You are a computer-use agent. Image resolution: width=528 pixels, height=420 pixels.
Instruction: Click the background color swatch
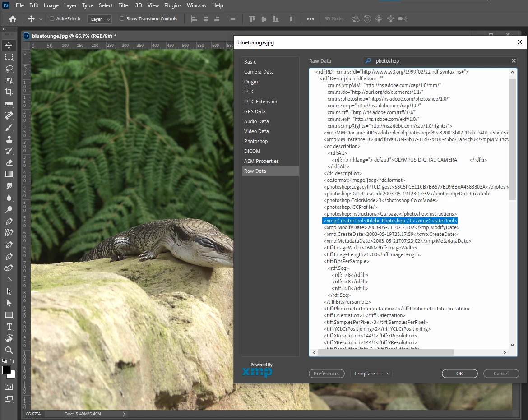click(x=13, y=375)
